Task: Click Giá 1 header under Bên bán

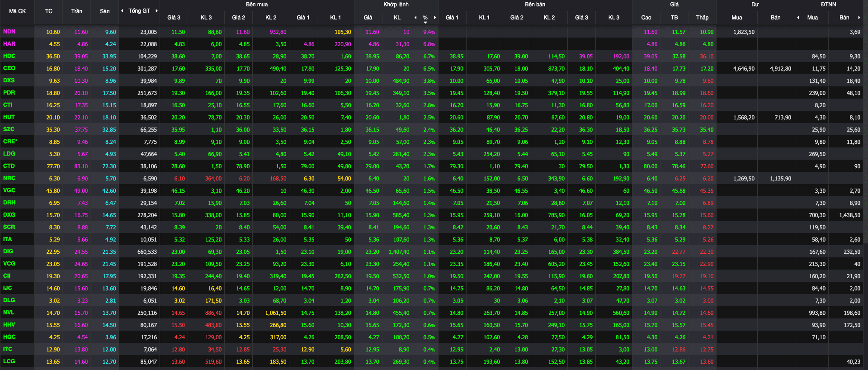Action: pyautogui.click(x=452, y=18)
